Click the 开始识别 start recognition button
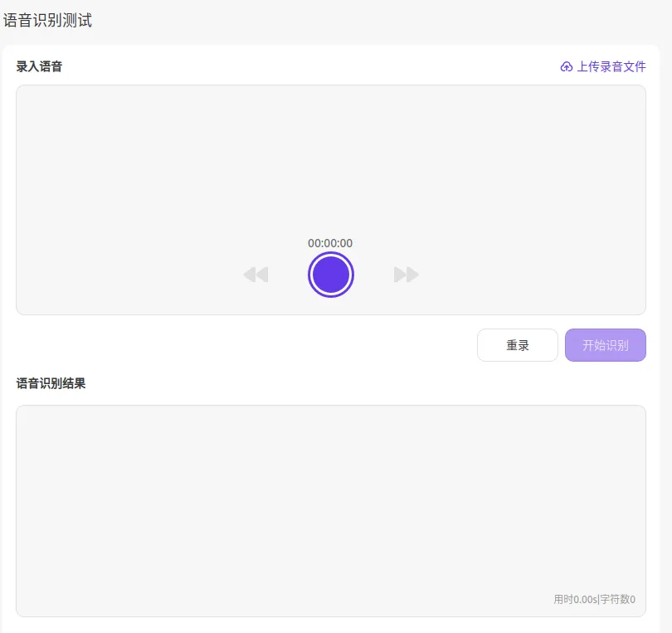The image size is (672, 633). [x=605, y=345]
